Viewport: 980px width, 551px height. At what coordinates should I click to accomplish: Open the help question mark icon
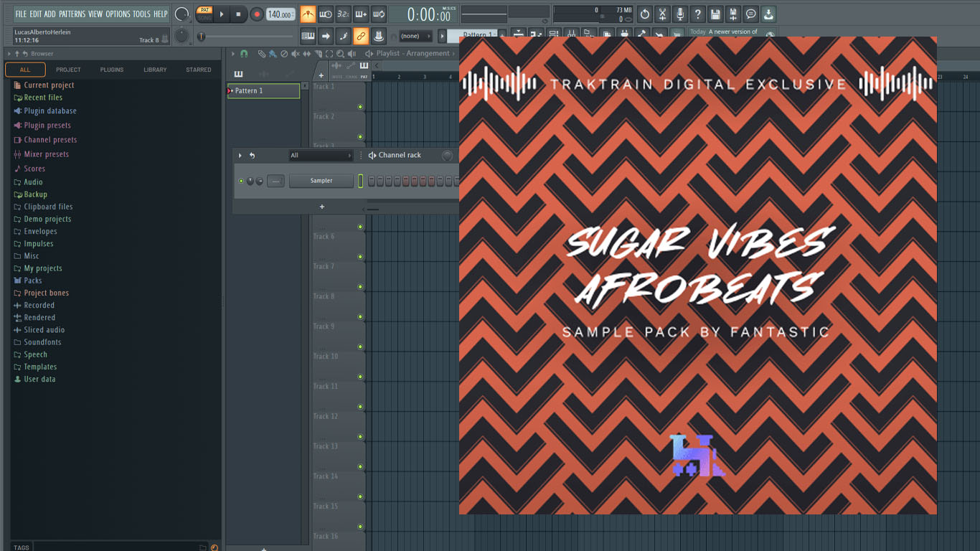tap(697, 14)
